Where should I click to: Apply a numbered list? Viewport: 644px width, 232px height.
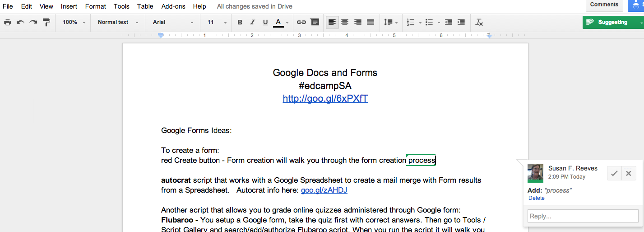410,22
